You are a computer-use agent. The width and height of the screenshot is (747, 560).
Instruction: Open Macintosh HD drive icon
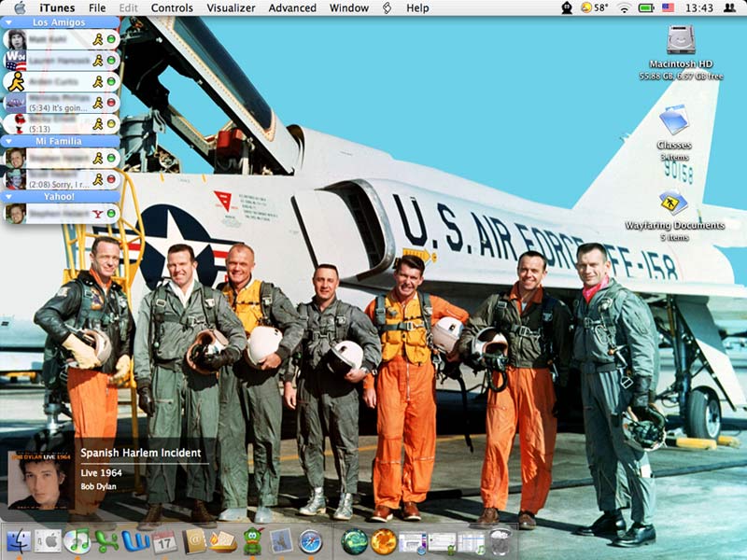681,41
